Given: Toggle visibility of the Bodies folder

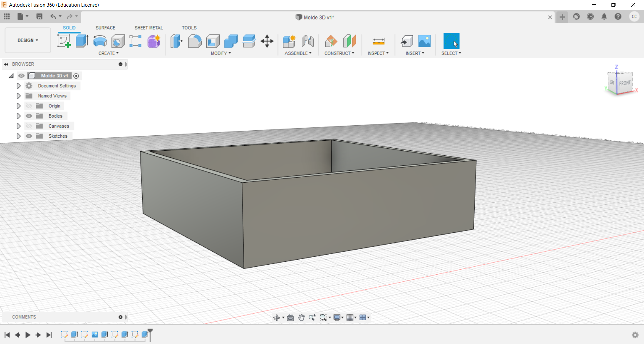Looking at the screenshot, I should coord(29,116).
